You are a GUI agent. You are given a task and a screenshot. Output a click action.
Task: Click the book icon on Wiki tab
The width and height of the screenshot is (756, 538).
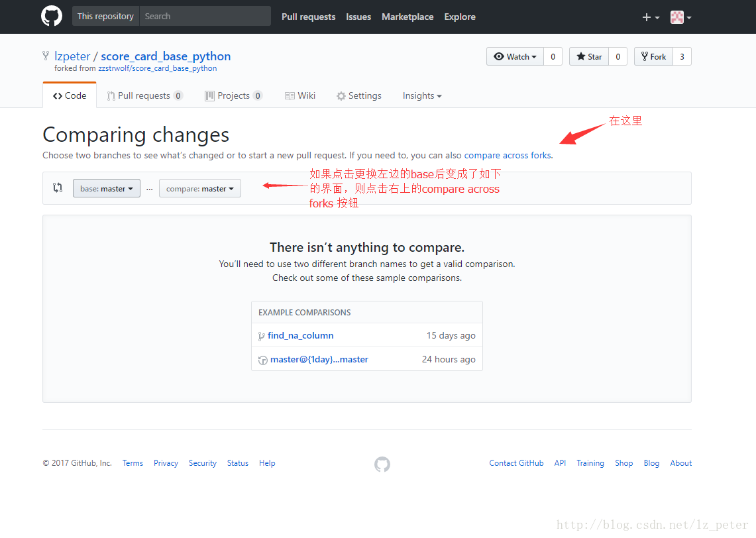290,96
